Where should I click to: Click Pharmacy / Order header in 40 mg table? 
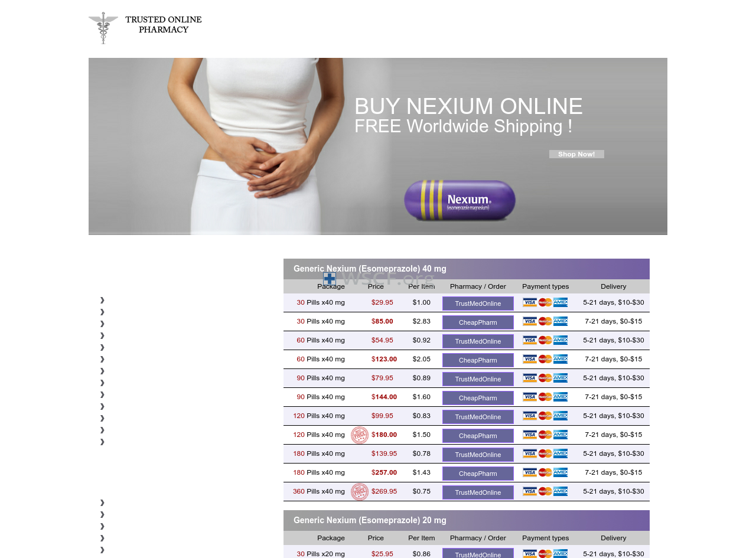478,286
